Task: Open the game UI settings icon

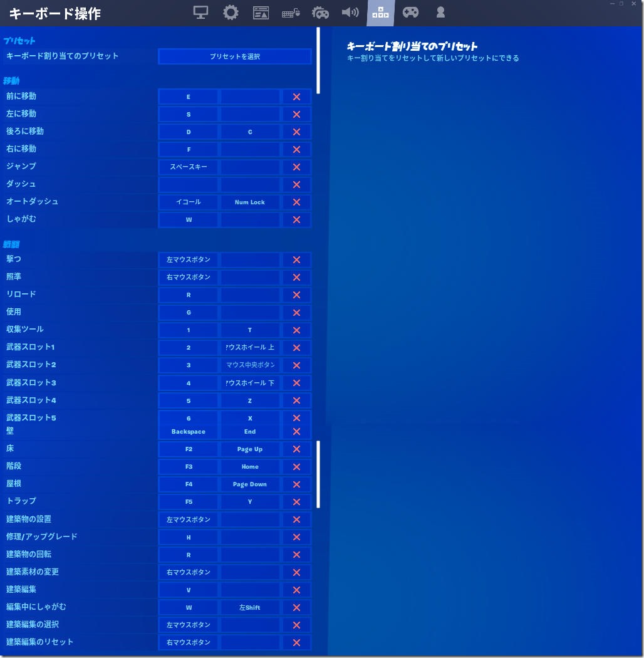Action: click(x=261, y=13)
